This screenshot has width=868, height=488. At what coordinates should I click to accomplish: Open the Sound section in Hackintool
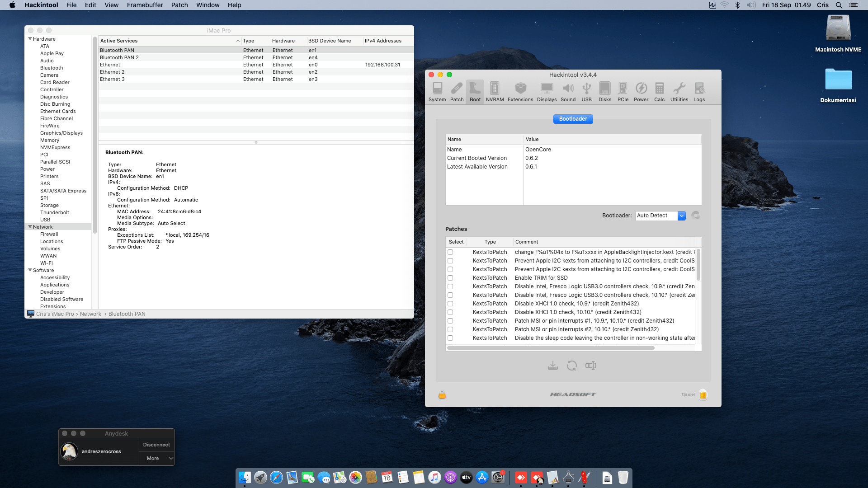(568, 92)
